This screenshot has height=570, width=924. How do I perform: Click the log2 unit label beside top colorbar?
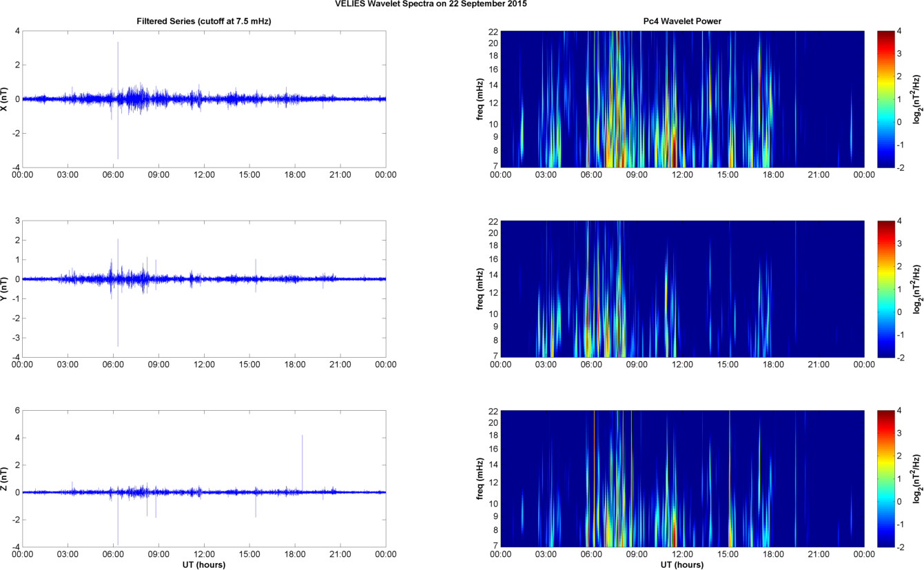tap(916, 99)
